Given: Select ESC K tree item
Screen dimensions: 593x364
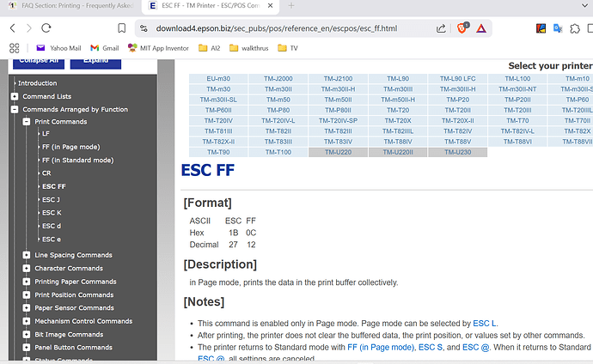Looking at the screenshot, I should [x=52, y=213].
